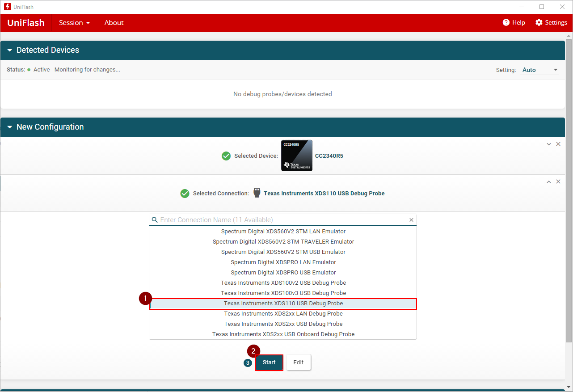Collapse the New Configuration panel
Screen dimensions: 573x392
click(x=10, y=127)
